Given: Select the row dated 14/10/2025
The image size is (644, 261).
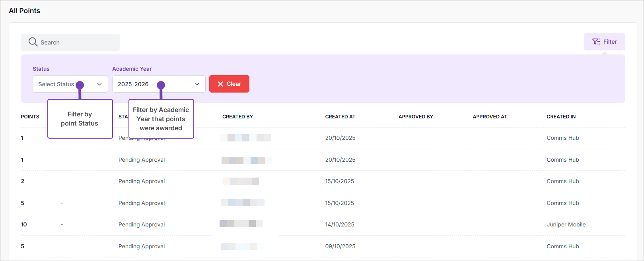Looking at the screenshot, I should (x=340, y=224).
